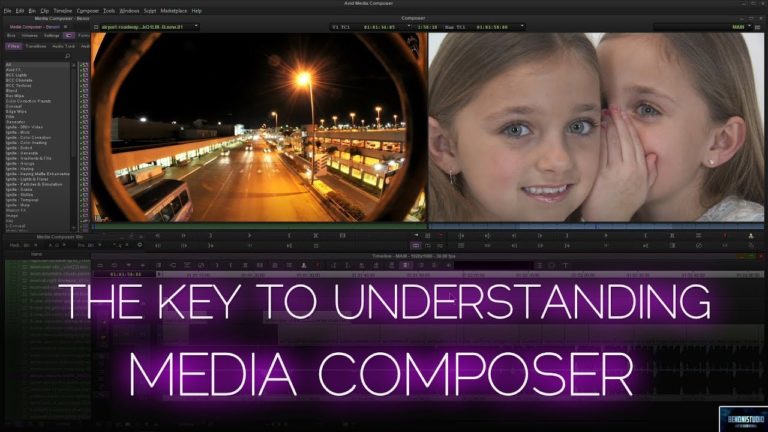Select the Blend effects category
Viewport: 768px width, 432px height.
tap(37, 91)
